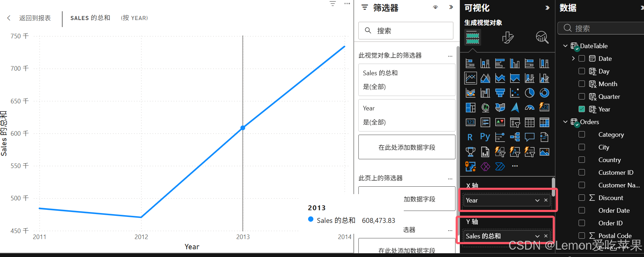This screenshot has width=644, height=257.
Task: Check the Category field checkbox
Action: [582, 134]
